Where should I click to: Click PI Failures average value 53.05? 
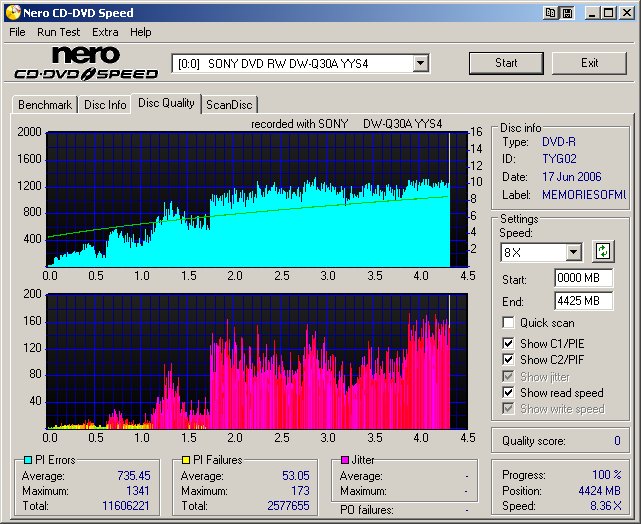point(296,476)
